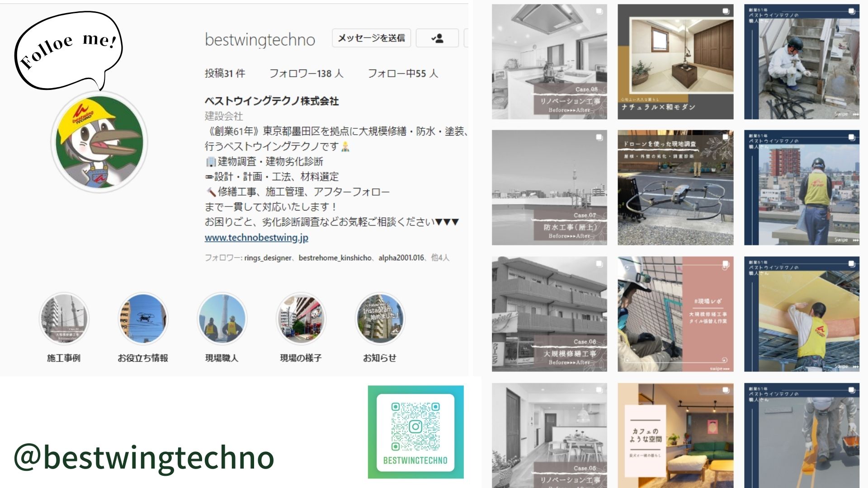The width and height of the screenshot is (868, 488).
Task: Open the Case.08 リノベーション工事 post
Action: click(x=549, y=62)
